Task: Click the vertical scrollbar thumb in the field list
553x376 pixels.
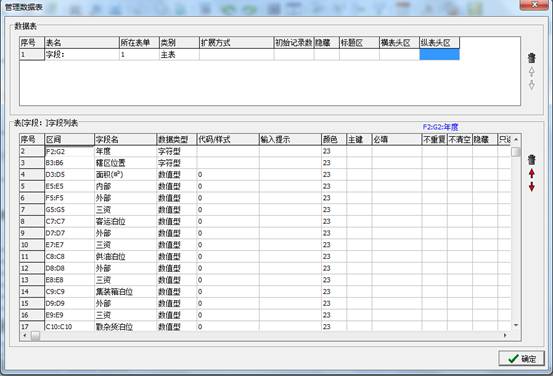Action: pyautogui.click(x=516, y=152)
